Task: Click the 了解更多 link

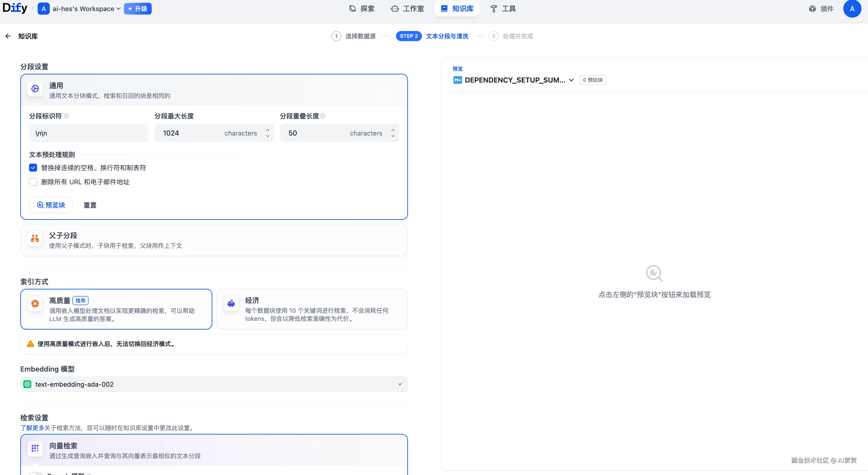Action: tap(32, 428)
